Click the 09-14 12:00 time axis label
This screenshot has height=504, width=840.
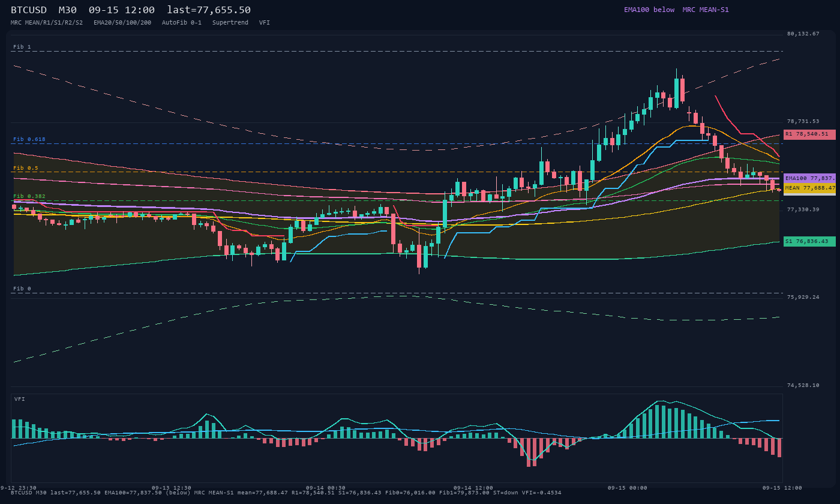coord(473,488)
